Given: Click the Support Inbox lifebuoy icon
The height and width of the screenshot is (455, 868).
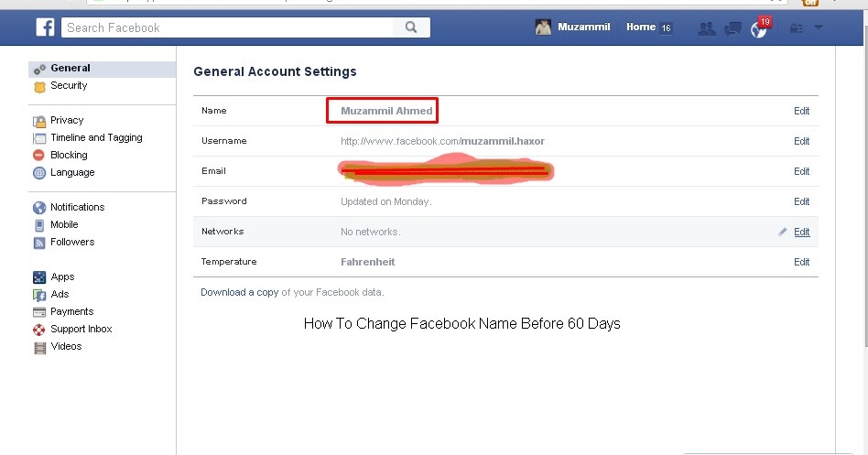Looking at the screenshot, I should pyautogui.click(x=38, y=330).
